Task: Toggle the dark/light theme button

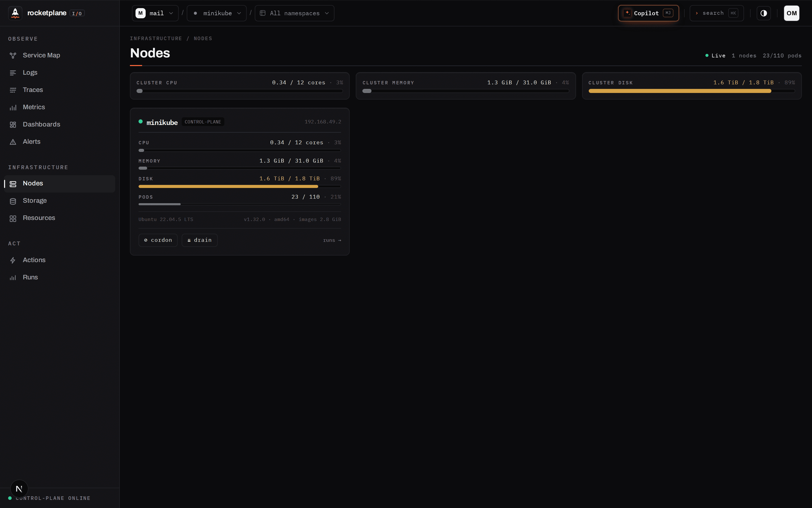Action: 764,13
